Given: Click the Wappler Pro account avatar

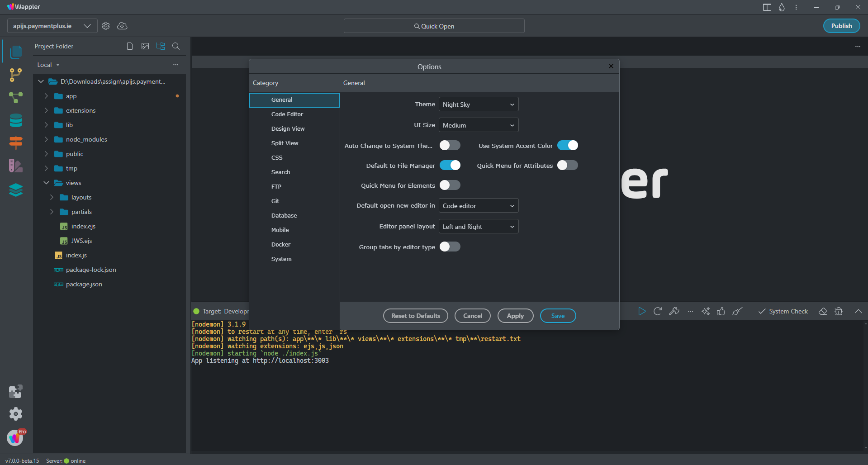Looking at the screenshot, I should (16, 437).
